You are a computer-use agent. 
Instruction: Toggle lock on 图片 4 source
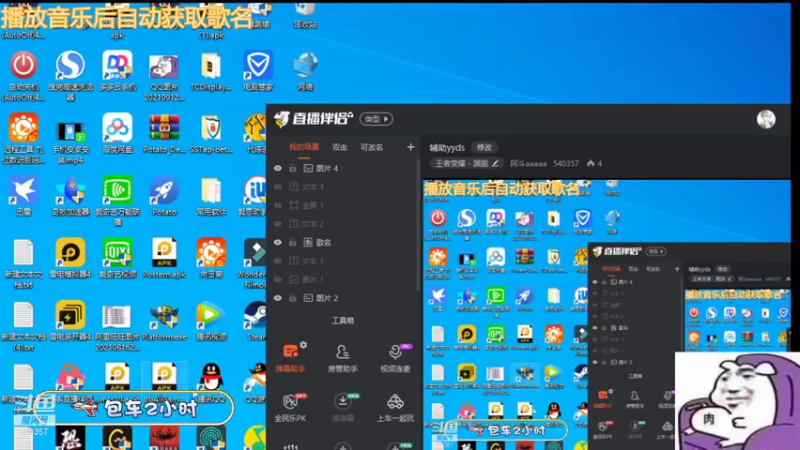292,168
